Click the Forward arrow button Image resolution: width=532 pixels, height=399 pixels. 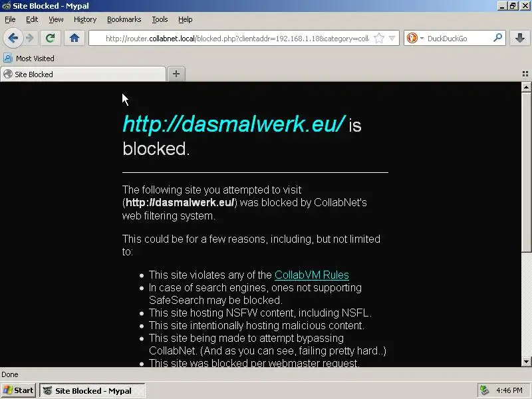(30, 38)
